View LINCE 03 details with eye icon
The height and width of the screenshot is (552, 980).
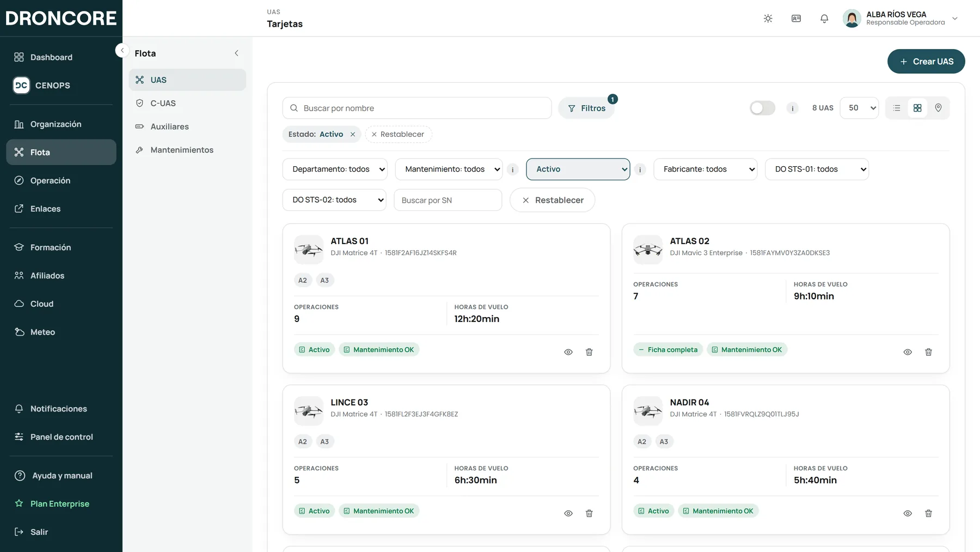[x=568, y=513]
